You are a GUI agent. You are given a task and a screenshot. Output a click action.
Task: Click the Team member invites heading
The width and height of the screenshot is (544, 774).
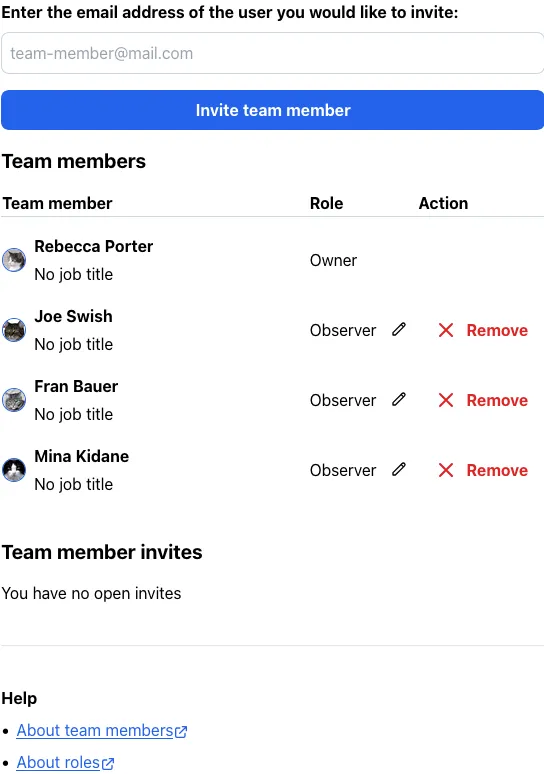click(102, 552)
